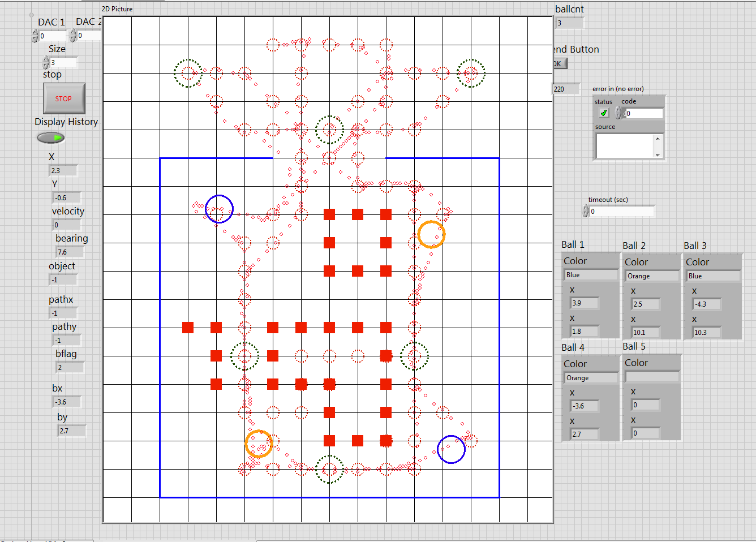Click Ball 2 Color field showing Orange
The image size is (756, 542).
[652, 276]
